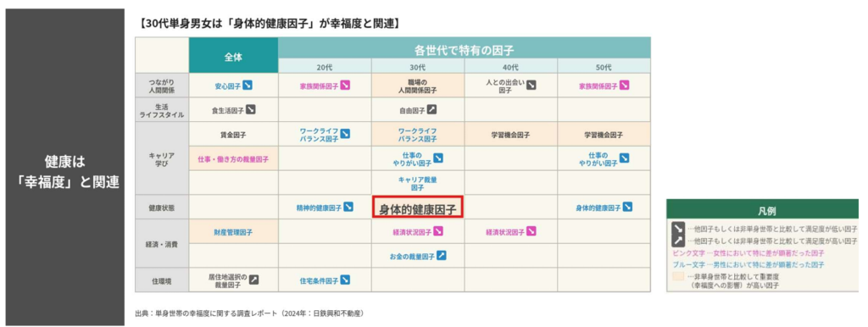
Task: Click the up arrow icon beside お金の裁量因子
Action: [x=441, y=256]
